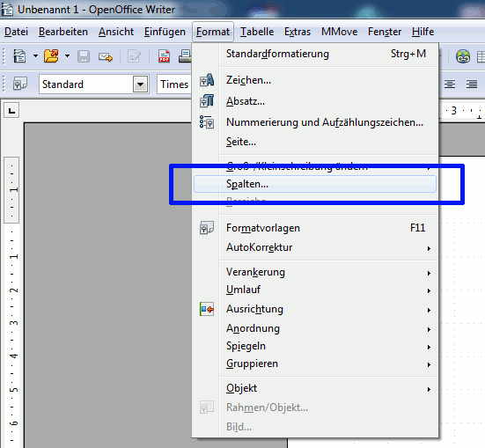Click the email document envelope icon
This screenshot has width=485, height=448.
coord(106,57)
